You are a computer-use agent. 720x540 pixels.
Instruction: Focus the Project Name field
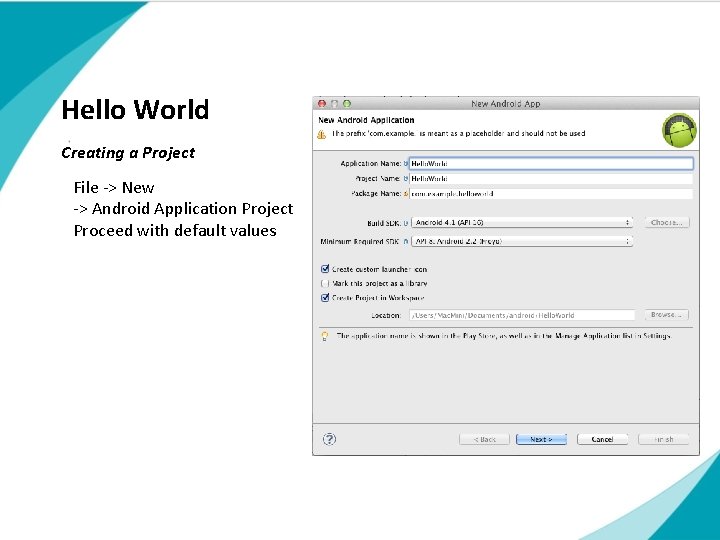click(551, 179)
